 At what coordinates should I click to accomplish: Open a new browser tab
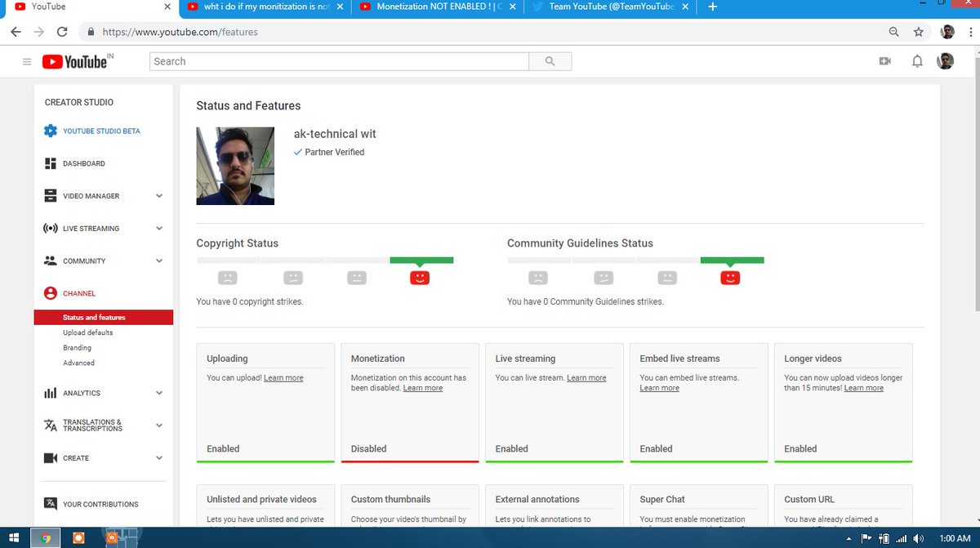pos(712,7)
